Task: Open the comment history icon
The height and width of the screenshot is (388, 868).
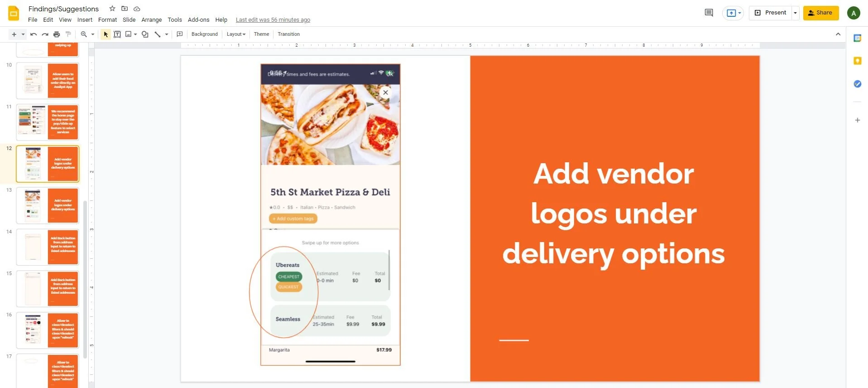Action: [709, 13]
